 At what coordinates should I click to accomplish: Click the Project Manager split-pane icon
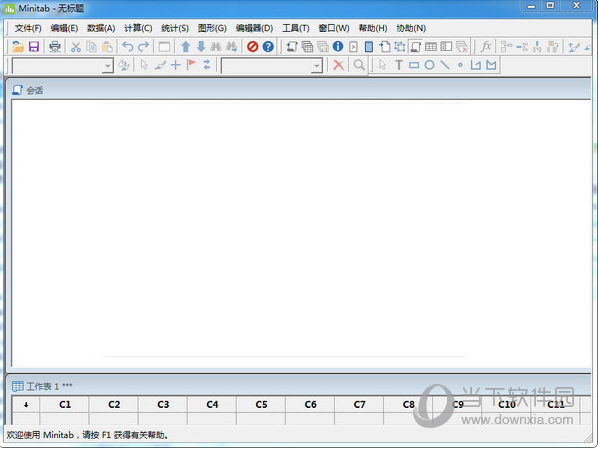(446, 47)
